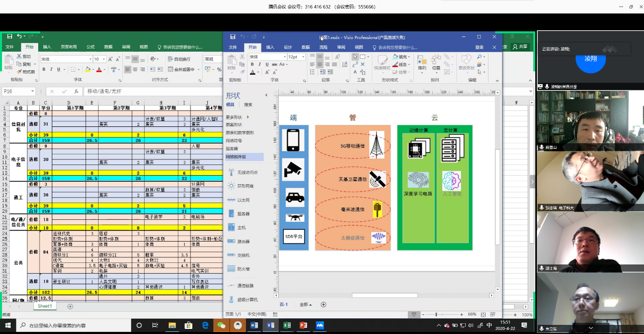The height and width of the screenshot is (334, 644).
Task: Open the Fill (填充) dropdown in Visio
Action: tap(410, 57)
